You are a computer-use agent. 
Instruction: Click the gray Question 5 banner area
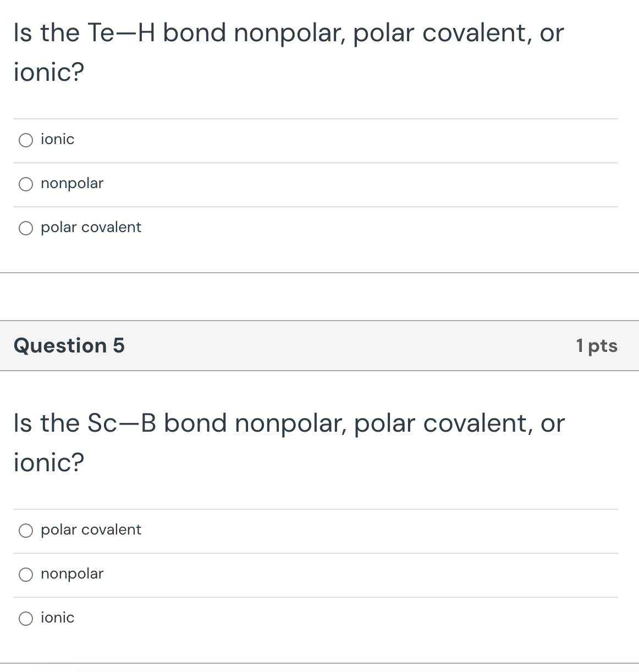pyautogui.click(x=319, y=346)
